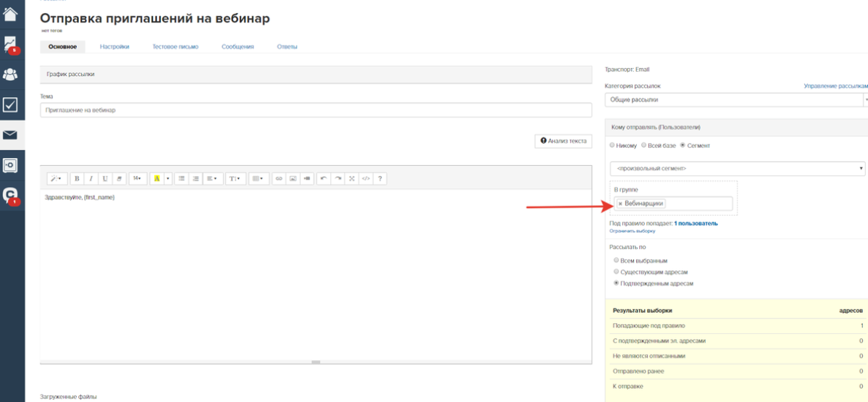
Task: Open the home icon in sidebar
Action: coord(12,13)
